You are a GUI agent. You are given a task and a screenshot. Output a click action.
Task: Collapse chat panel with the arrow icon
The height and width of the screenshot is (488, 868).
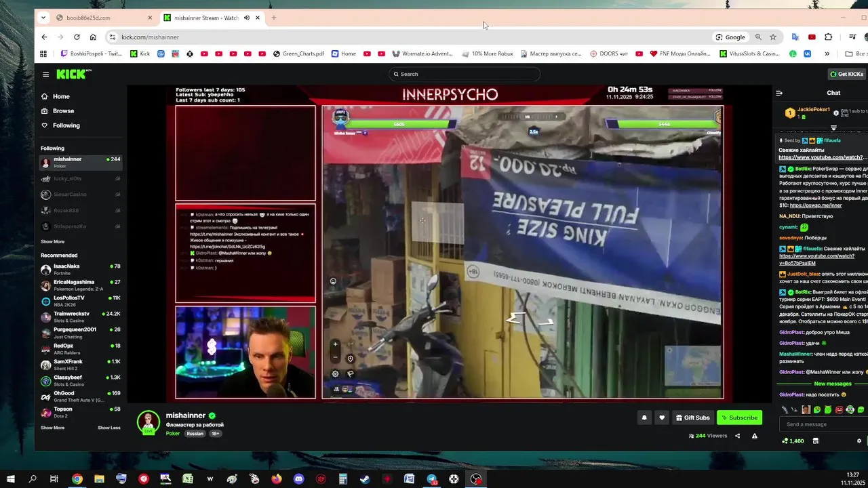(779, 93)
